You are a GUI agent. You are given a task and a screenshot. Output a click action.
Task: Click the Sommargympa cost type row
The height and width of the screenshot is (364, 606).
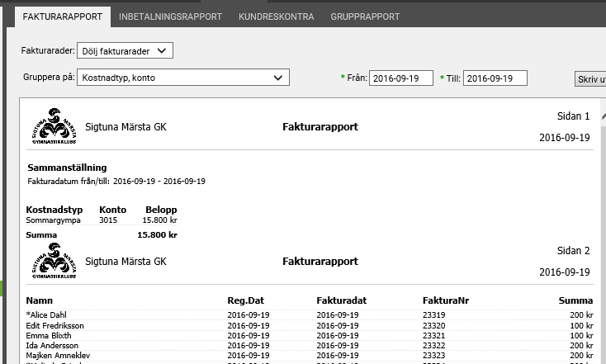click(53, 220)
